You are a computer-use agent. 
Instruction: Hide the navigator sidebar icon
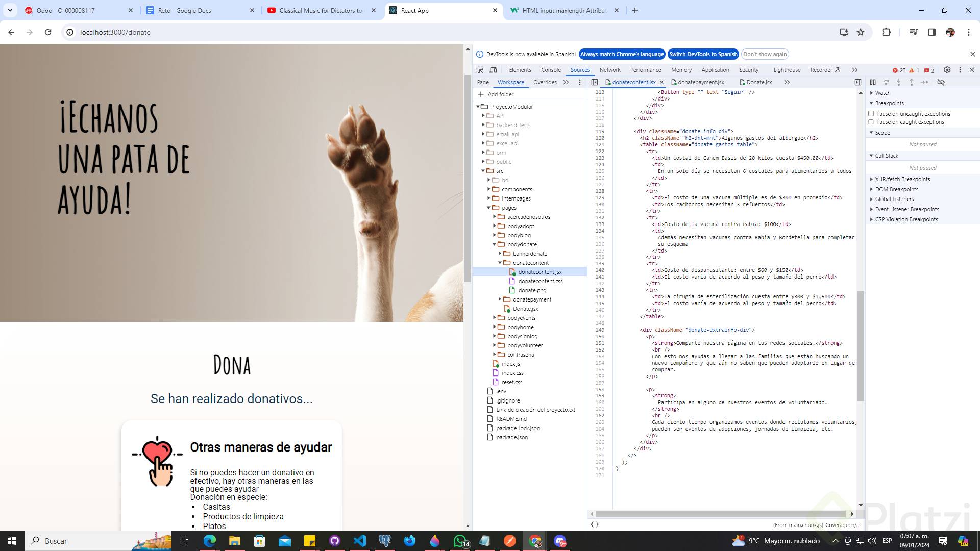coord(595,82)
